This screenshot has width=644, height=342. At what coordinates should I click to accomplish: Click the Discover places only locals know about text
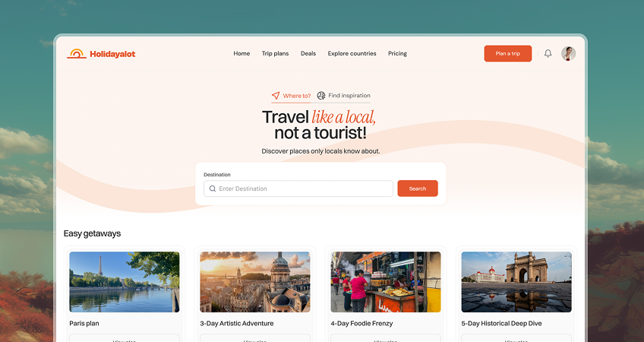[x=320, y=151]
